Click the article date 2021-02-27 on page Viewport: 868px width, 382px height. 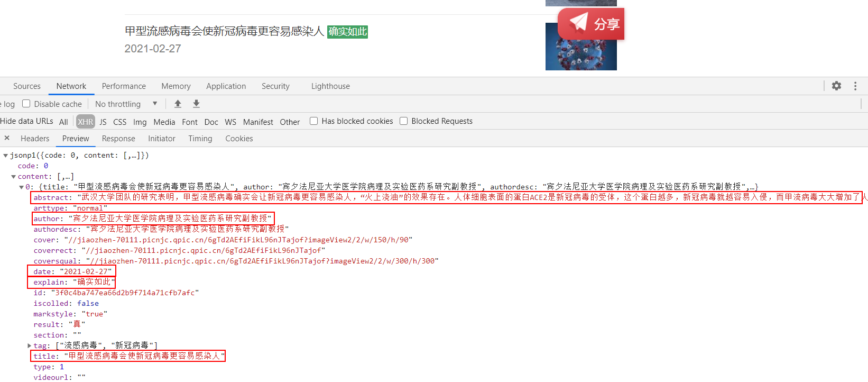coord(153,49)
